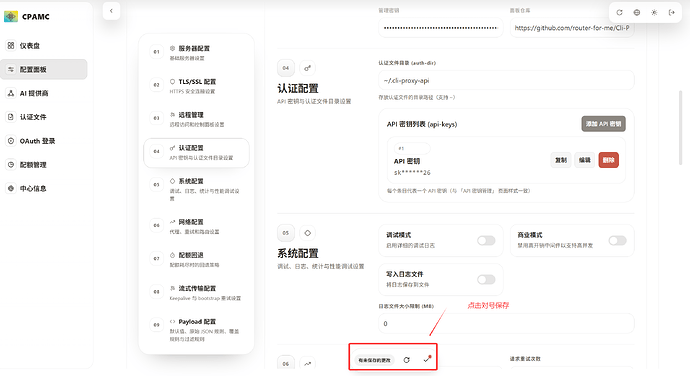Click the masked 管理密钥 password field

pyautogui.click(x=440, y=28)
